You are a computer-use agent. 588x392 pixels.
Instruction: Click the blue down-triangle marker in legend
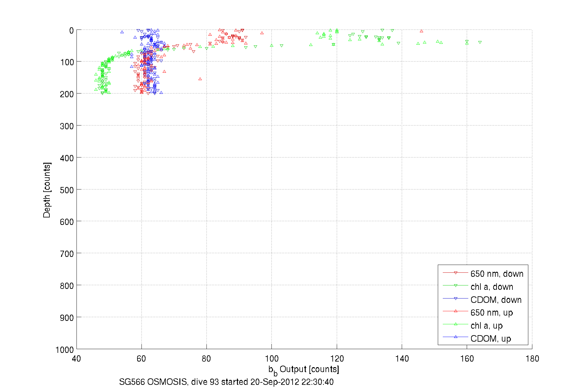(456, 299)
